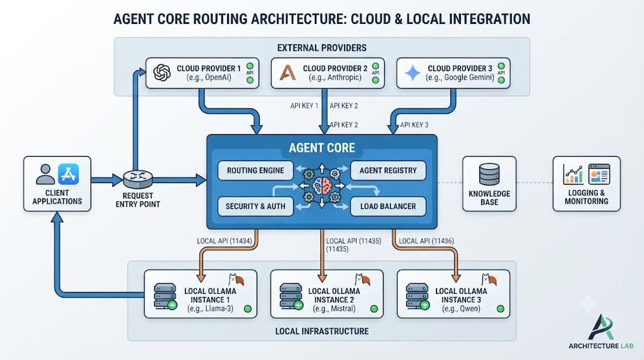Viewport: 644px width, 360px height.
Task: Click the Architecture Lab logo
Action: click(601, 327)
